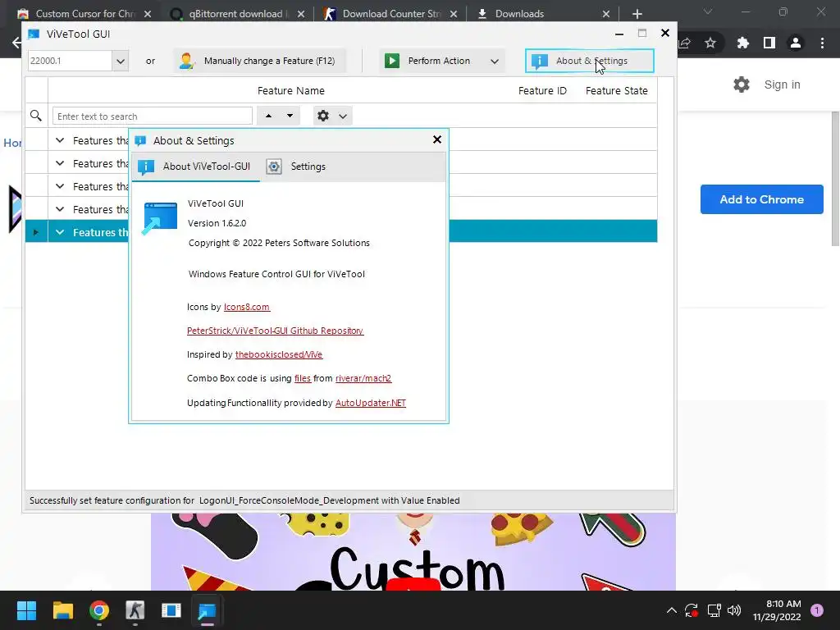
Task: Collapse the second Features group row
Action: click(60, 163)
